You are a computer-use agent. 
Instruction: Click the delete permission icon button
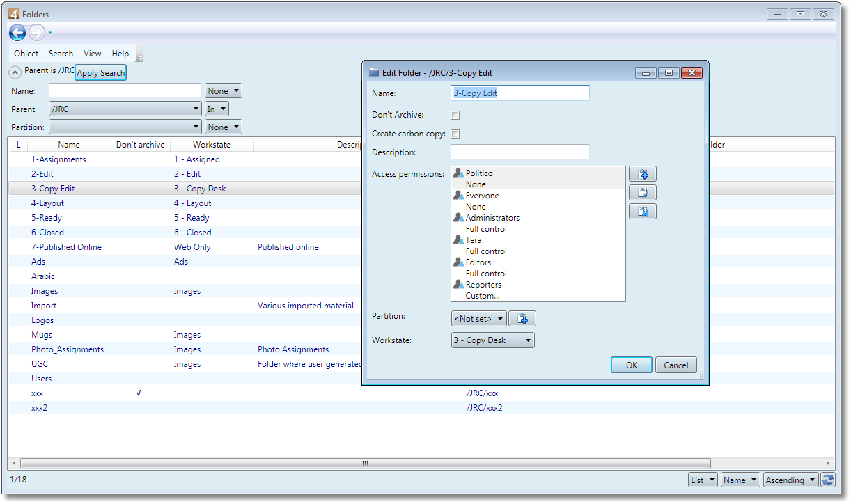click(643, 212)
